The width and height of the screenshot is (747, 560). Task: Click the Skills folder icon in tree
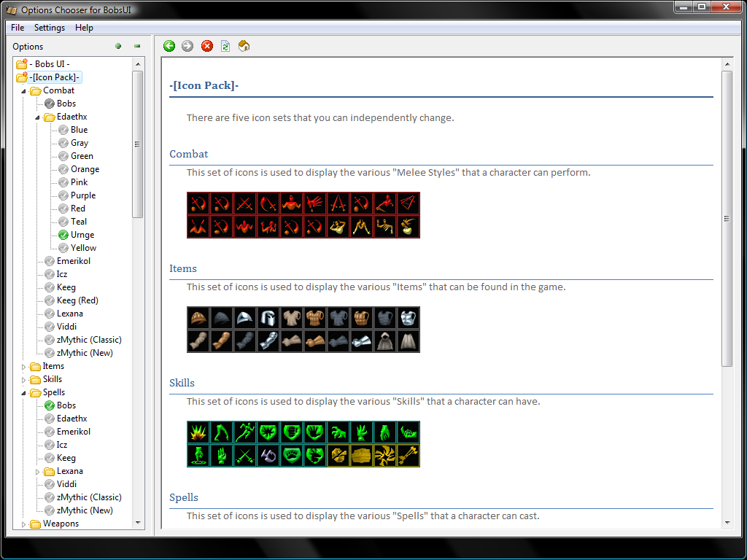coord(36,379)
